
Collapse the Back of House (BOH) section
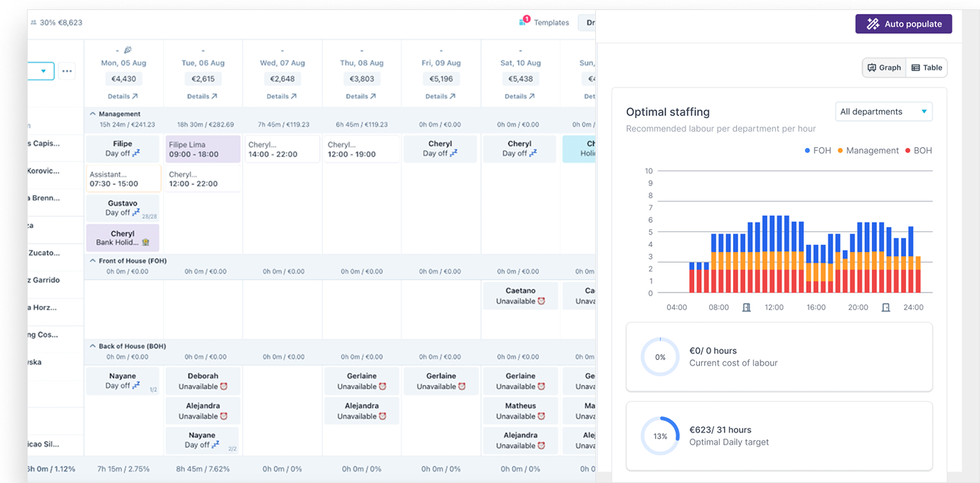point(92,346)
